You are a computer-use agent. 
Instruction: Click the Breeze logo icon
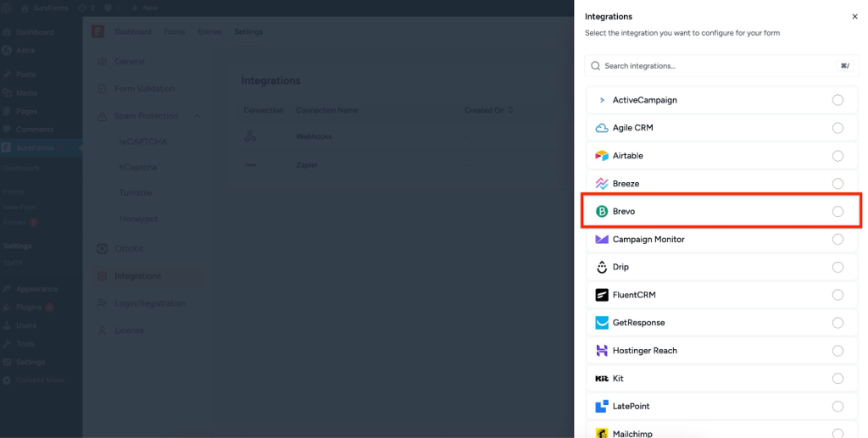[x=602, y=184]
